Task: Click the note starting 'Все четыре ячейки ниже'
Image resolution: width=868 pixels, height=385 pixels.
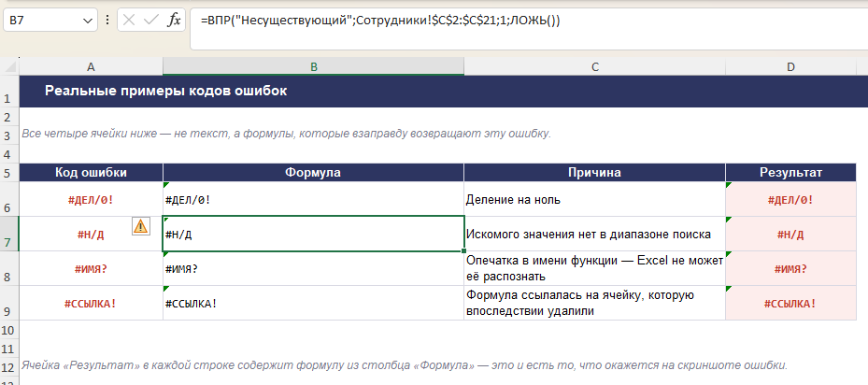Action: (286, 134)
